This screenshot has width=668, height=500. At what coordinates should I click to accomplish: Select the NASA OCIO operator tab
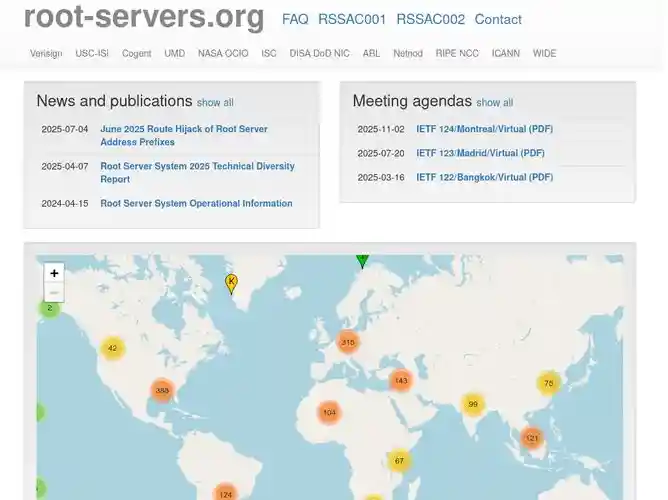point(223,53)
